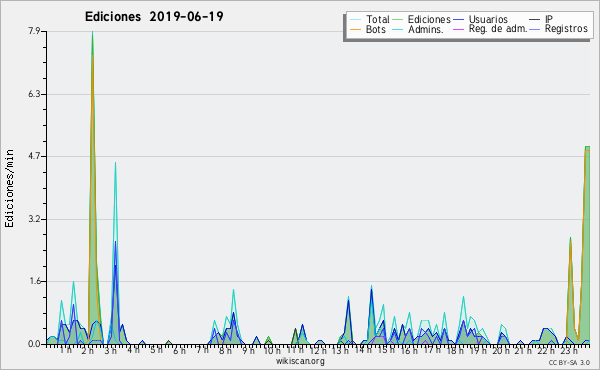Click the 'Ediciones/min' axis title

pyautogui.click(x=9, y=188)
